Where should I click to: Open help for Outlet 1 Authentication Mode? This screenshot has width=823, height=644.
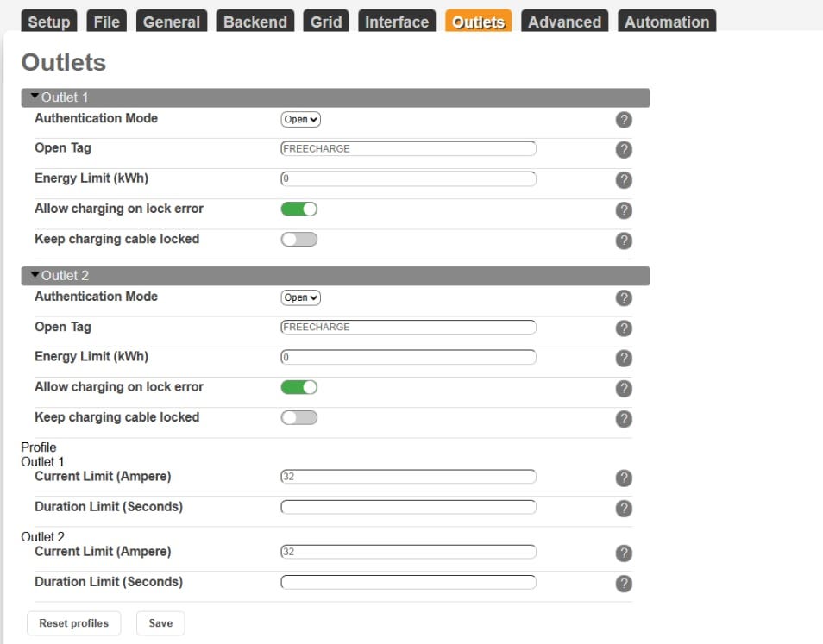pos(624,120)
